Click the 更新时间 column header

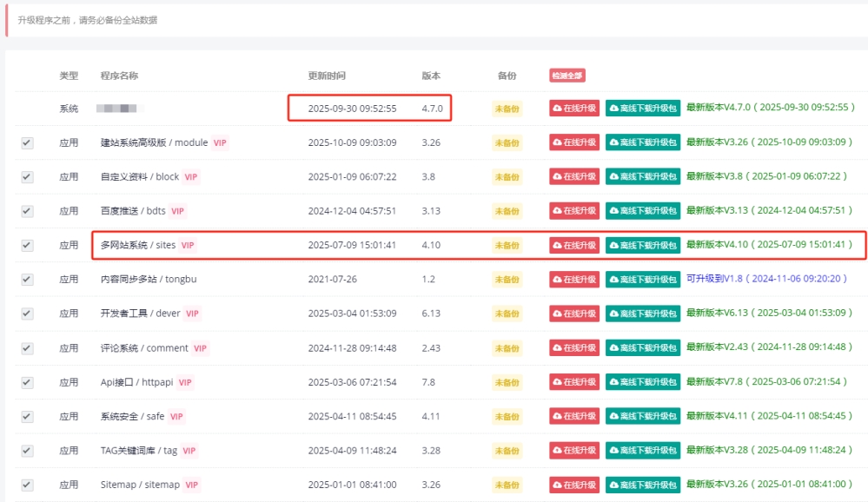[326, 76]
